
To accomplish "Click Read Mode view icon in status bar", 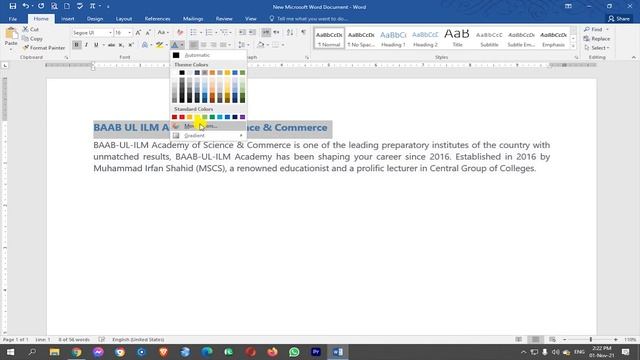I will (518, 339).
